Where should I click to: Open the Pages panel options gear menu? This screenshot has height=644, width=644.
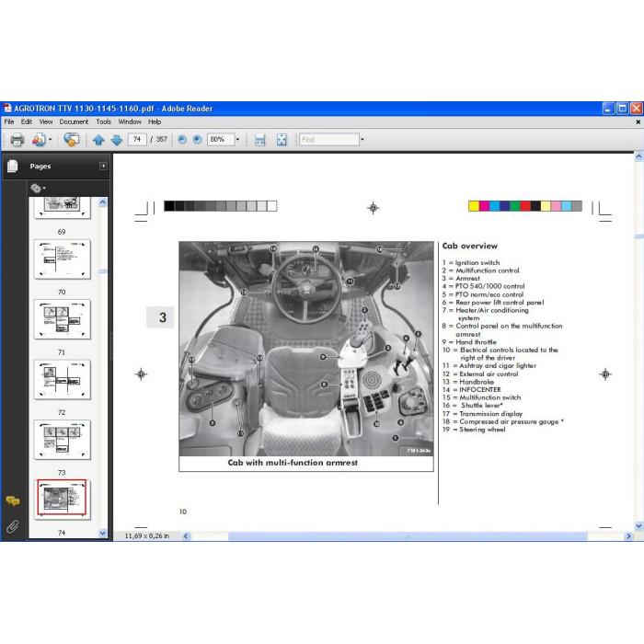tap(38, 189)
